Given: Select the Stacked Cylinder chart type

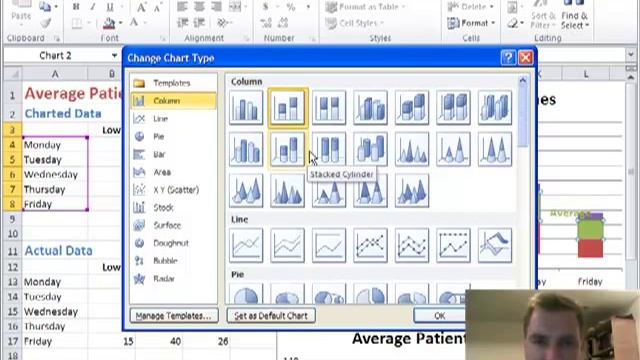Looking at the screenshot, I should [287, 149].
